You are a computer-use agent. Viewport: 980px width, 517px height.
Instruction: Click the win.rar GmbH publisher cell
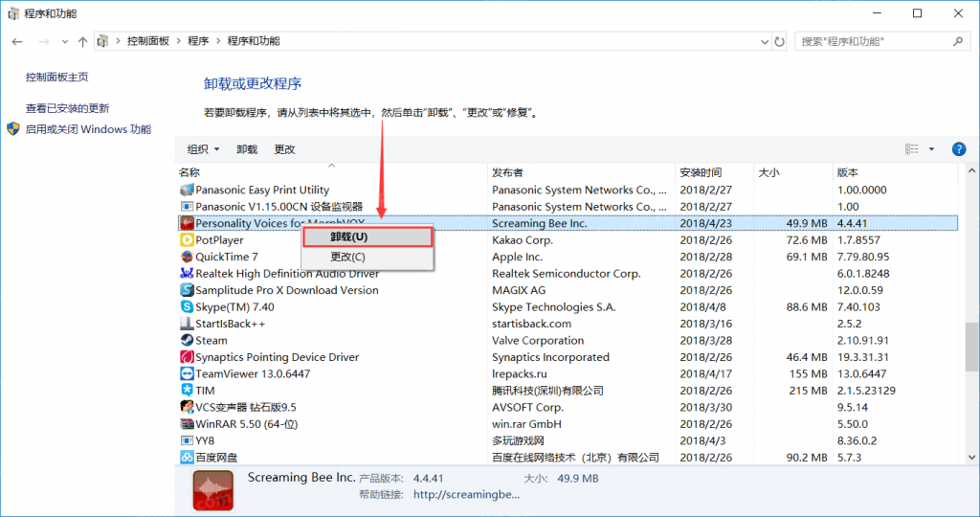[x=527, y=424]
